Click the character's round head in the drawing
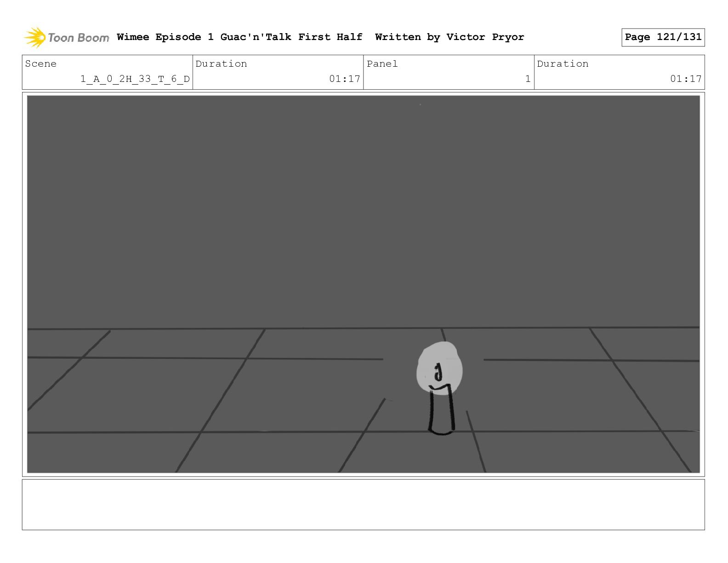This screenshot has height=563, width=728. click(x=439, y=368)
